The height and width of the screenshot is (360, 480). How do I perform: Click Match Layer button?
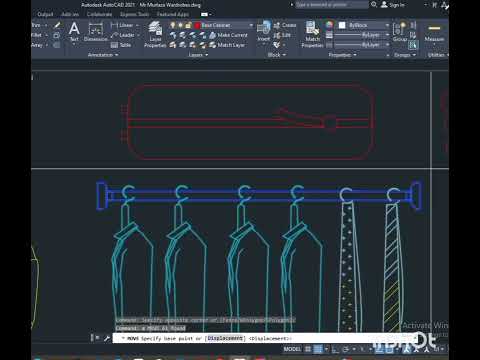(227, 45)
